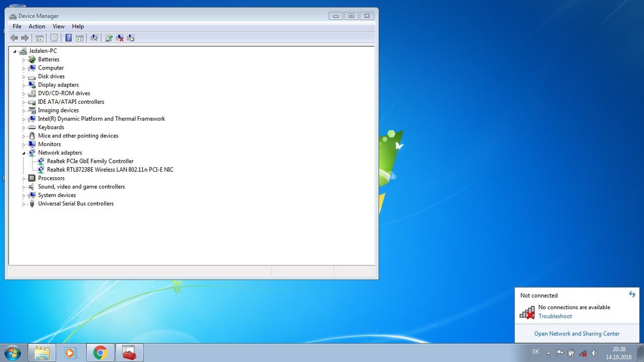Click the Forward arrow in Device Manager toolbar

pyautogui.click(x=25, y=38)
